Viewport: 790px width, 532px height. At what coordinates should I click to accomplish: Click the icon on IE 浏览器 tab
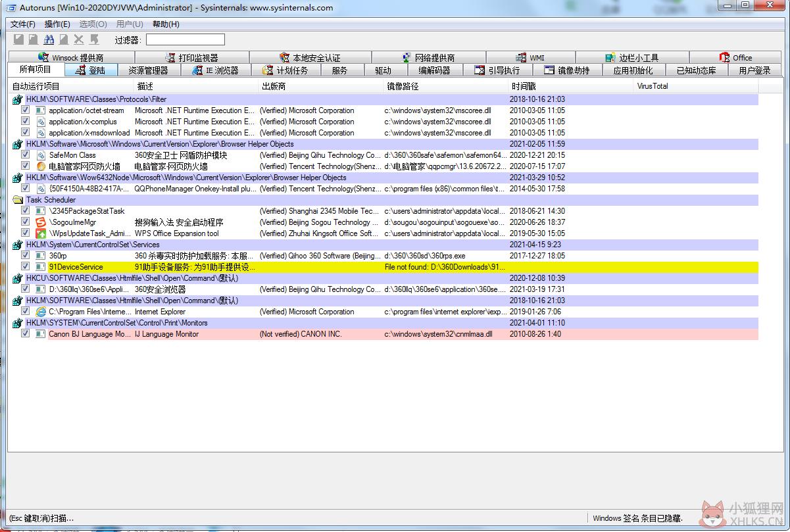(x=197, y=70)
